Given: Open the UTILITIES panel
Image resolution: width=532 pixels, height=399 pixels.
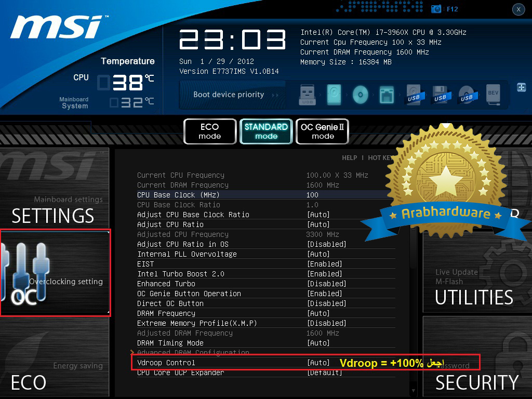Looking at the screenshot, I should [x=477, y=273].
